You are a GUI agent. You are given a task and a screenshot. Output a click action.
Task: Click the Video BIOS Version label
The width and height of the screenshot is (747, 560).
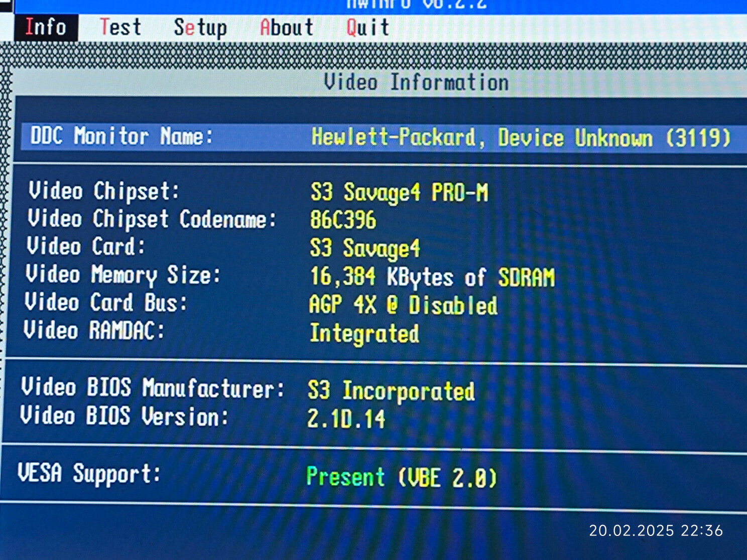tap(124, 416)
